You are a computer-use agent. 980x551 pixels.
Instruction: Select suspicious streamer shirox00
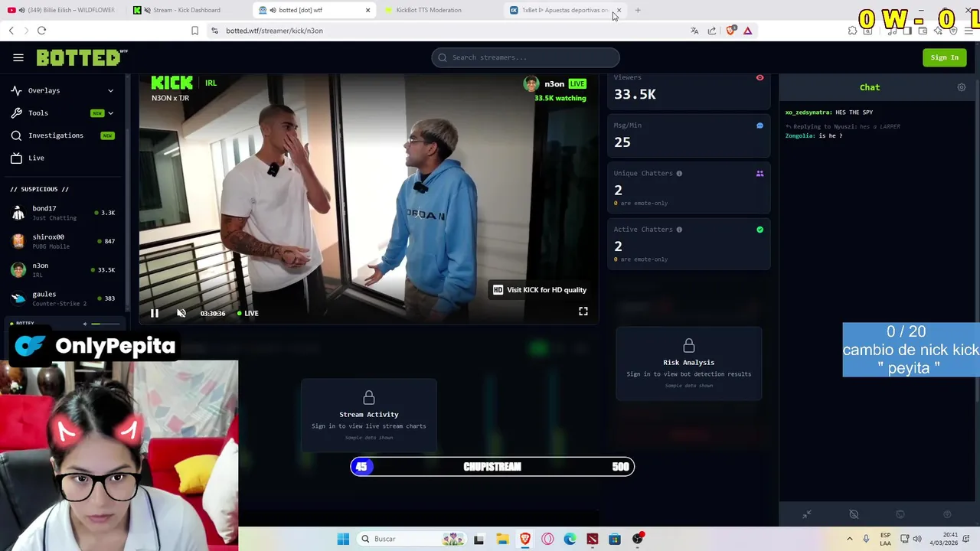click(x=63, y=241)
